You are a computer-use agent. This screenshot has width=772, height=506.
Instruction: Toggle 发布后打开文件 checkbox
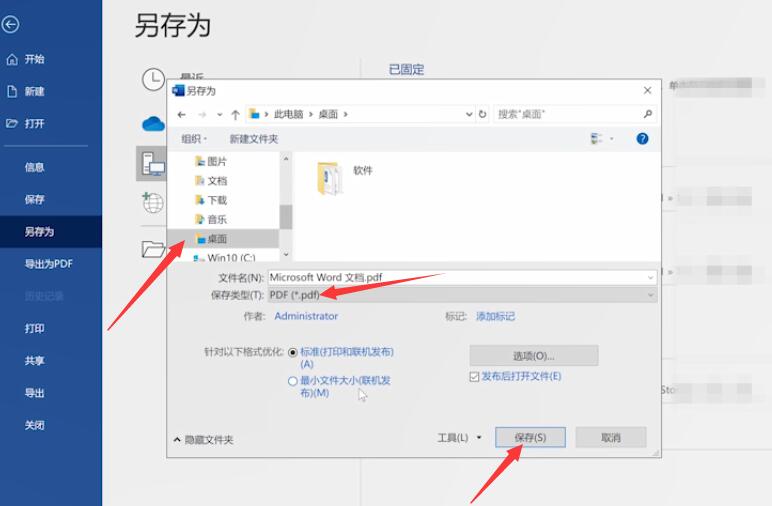tap(474, 377)
